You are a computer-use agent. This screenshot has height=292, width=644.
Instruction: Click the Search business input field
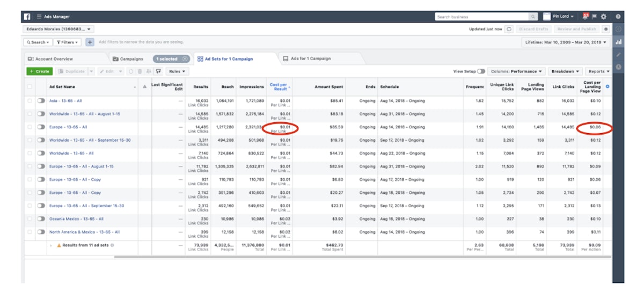click(482, 17)
